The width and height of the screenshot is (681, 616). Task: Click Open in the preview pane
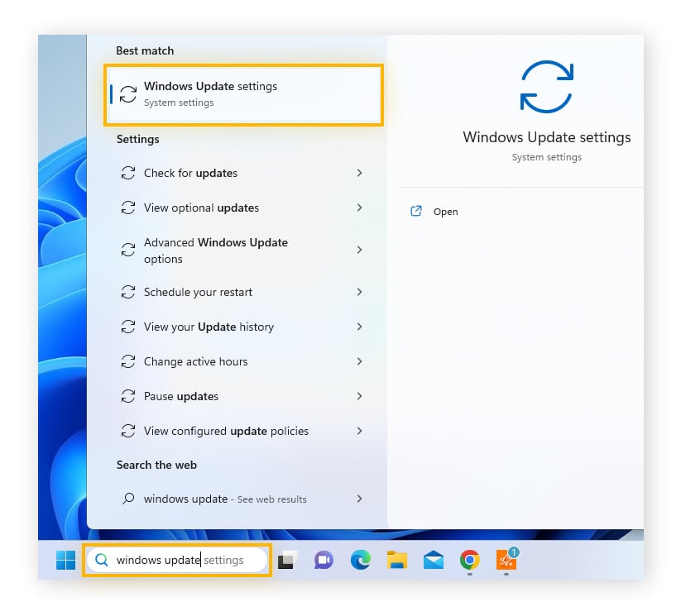click(x=445, y=212)
